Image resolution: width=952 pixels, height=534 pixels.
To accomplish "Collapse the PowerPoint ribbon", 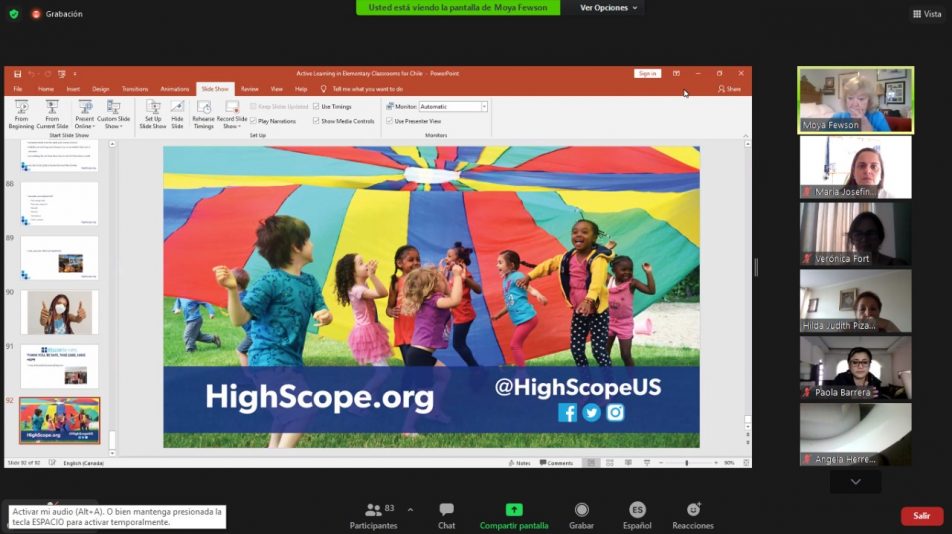I will click(x=746, y=135).
